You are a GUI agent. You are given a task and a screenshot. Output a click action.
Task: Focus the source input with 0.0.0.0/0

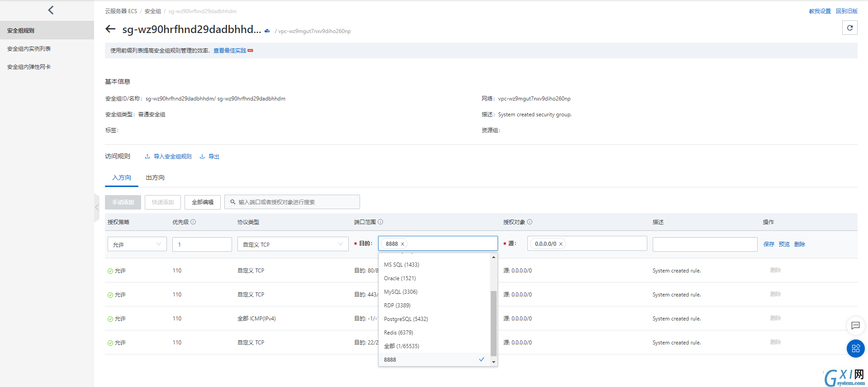coord(587,244)
